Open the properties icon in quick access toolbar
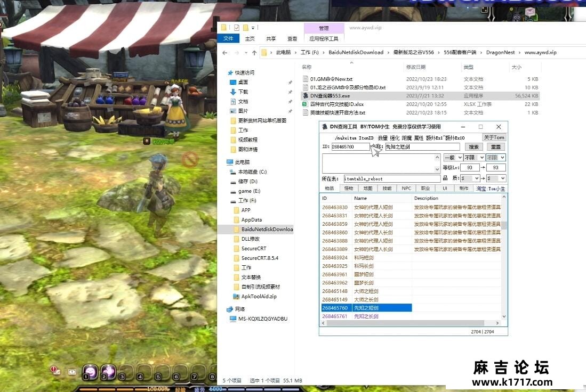 coord(237,28)
